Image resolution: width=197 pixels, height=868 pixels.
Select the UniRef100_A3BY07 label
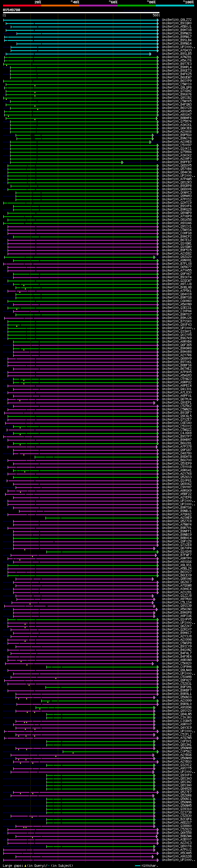tap(177, 839)
